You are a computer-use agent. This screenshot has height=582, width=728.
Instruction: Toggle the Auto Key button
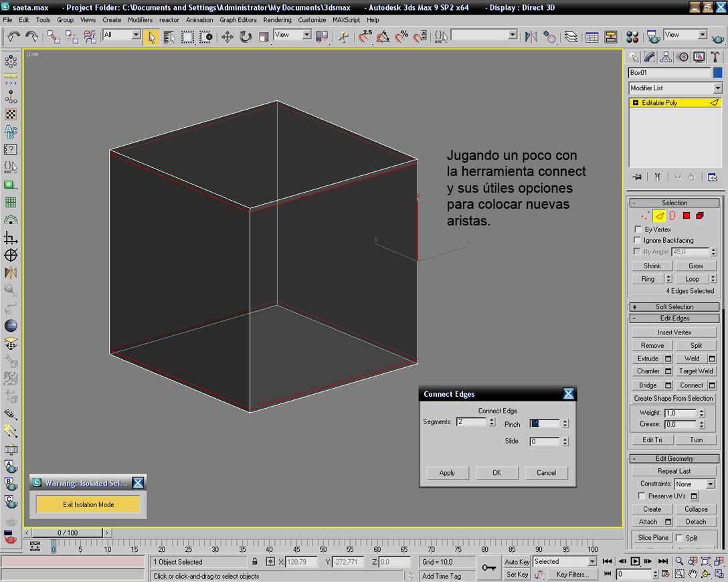tap(517, 561)
